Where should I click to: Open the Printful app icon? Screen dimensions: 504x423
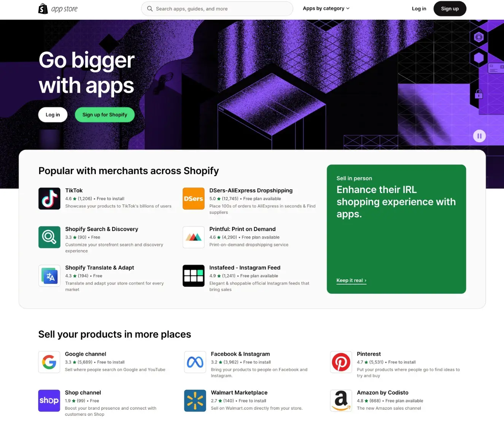coord(194,237)
